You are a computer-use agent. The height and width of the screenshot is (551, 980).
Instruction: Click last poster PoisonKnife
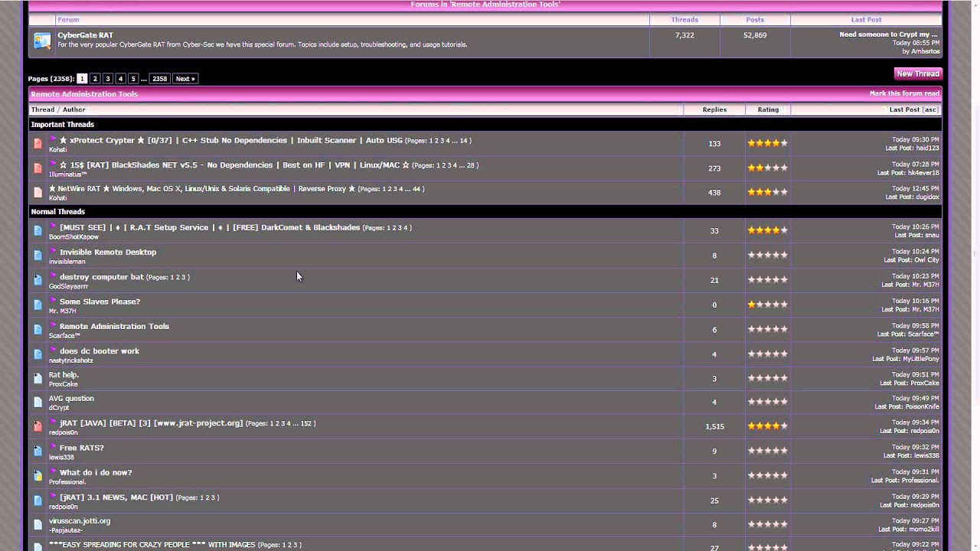[922, 406]
